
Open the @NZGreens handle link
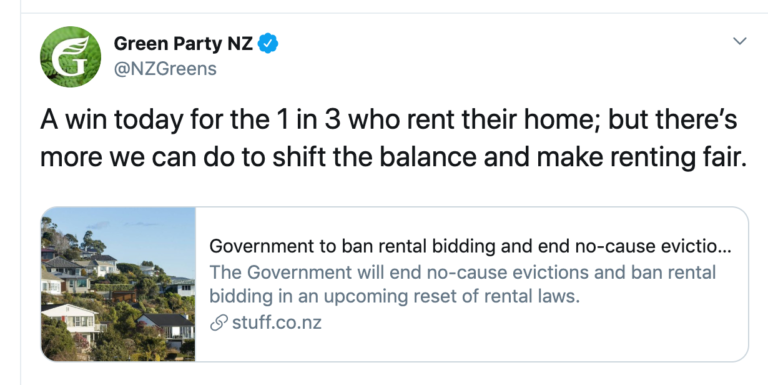click(x=165, y=69)
